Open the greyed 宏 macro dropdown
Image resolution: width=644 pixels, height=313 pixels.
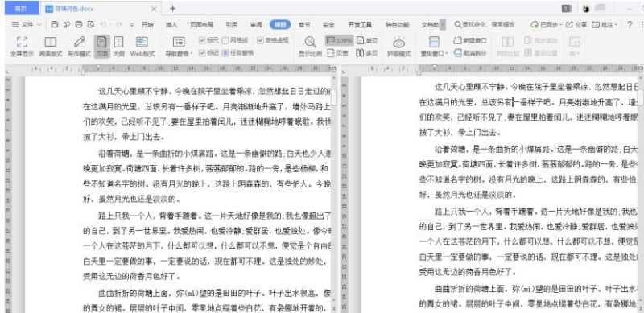pos(574,46)
